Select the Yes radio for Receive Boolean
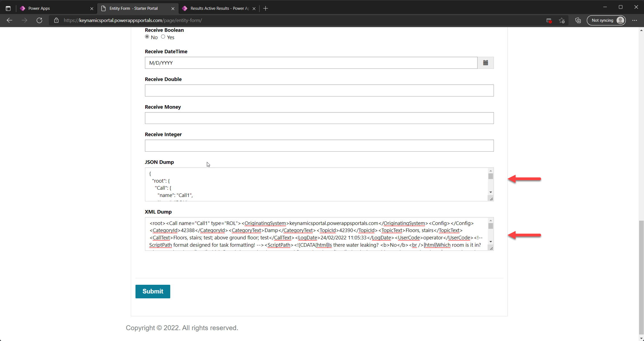This screenshot has height=341, width=644. click(163, 37)
